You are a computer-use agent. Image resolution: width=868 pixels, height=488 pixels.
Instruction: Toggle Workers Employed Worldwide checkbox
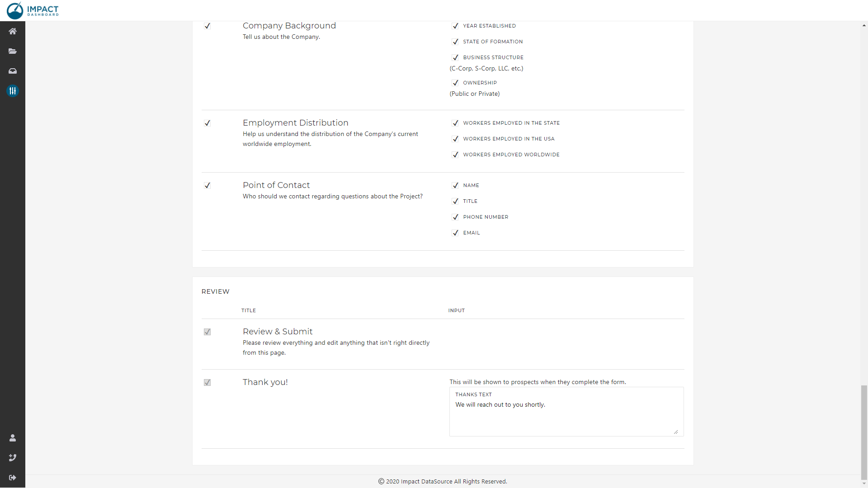tap(455, 155)
